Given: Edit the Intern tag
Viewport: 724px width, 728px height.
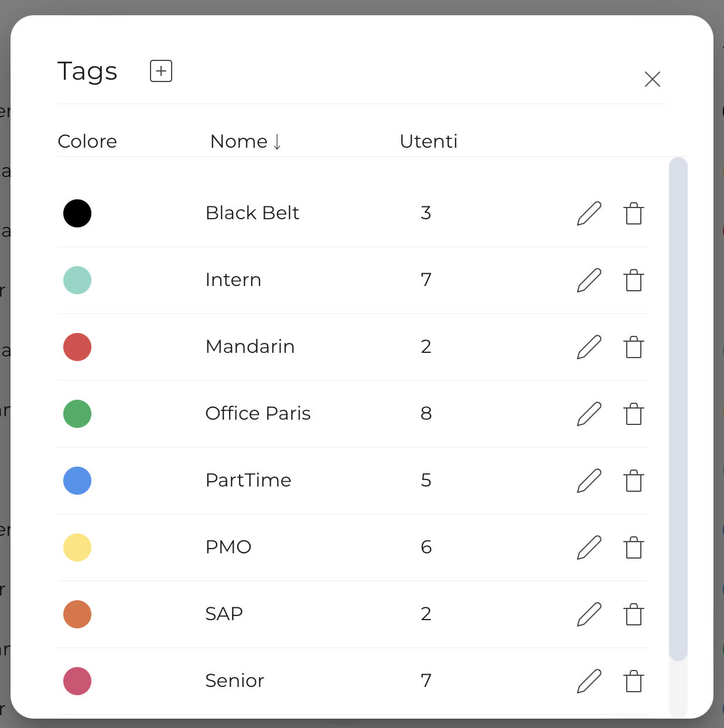Looking at the screenshot, I should click(x=589, y=280).
